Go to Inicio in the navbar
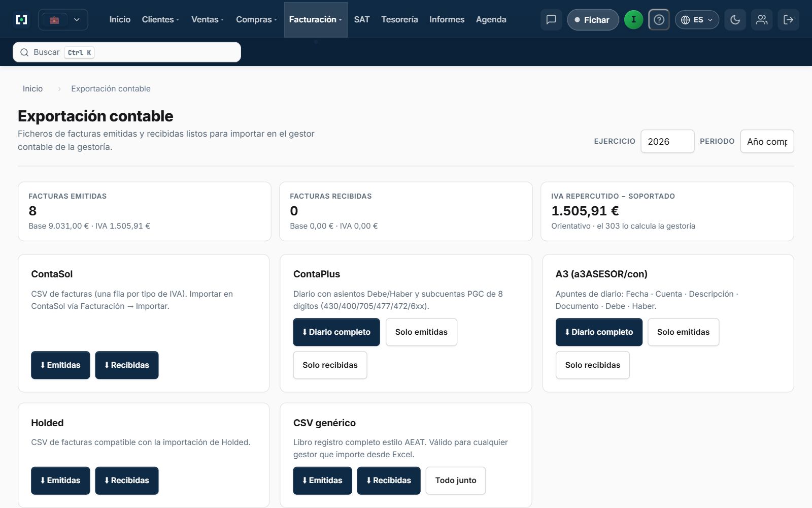This screenshot has width=812, height=508. click(x=120, y=19)
